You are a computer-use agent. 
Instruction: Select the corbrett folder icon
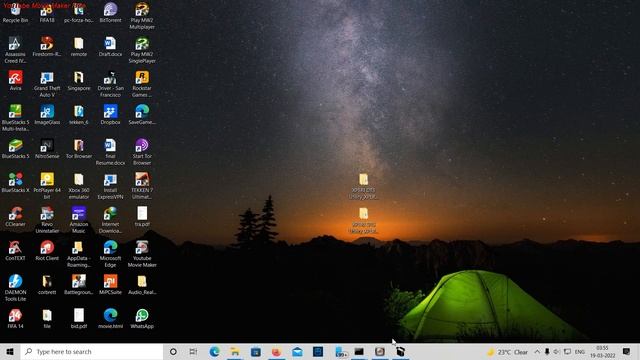(x=47, y=284)
